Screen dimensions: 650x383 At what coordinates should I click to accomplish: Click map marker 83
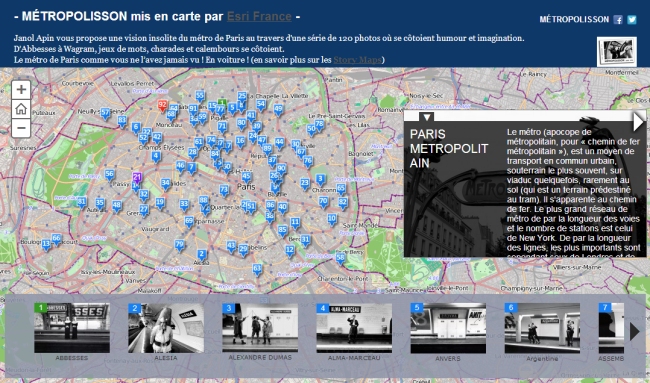point(122,121)
